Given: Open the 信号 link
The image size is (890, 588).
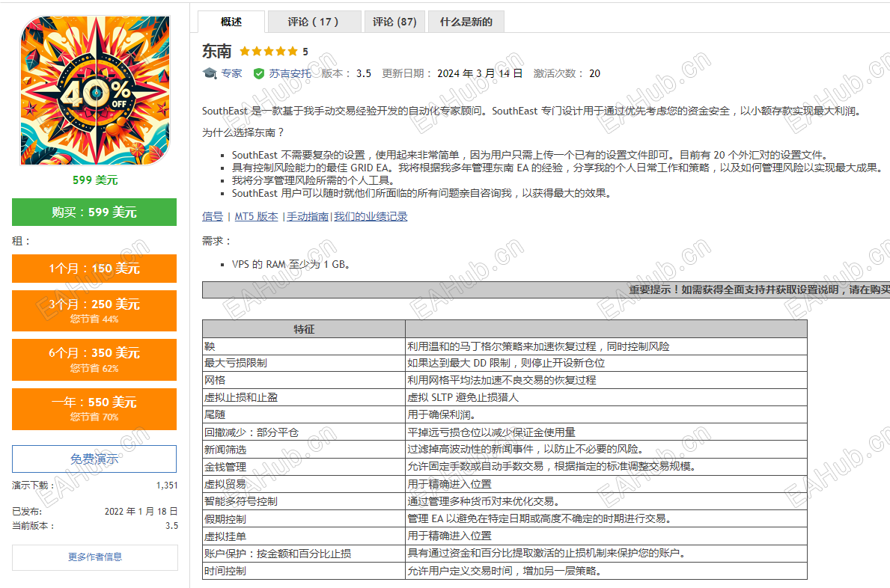Looking at the screenshot, I should [212, 216].
